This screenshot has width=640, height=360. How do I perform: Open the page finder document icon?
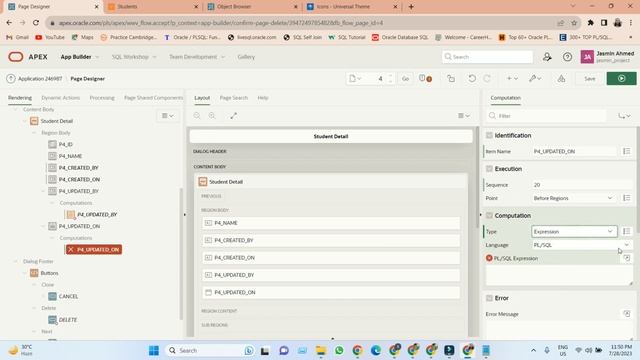coord(355,78)
